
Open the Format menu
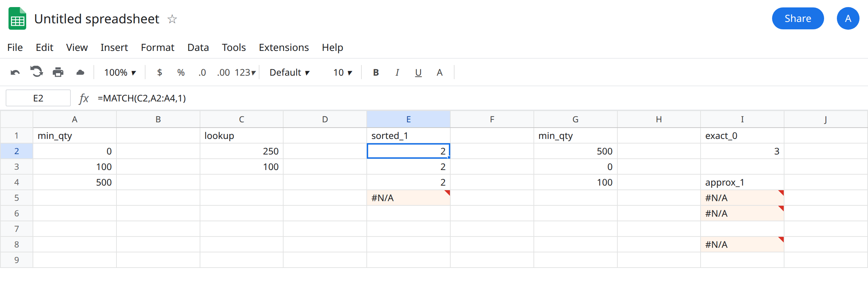(158, 47)
